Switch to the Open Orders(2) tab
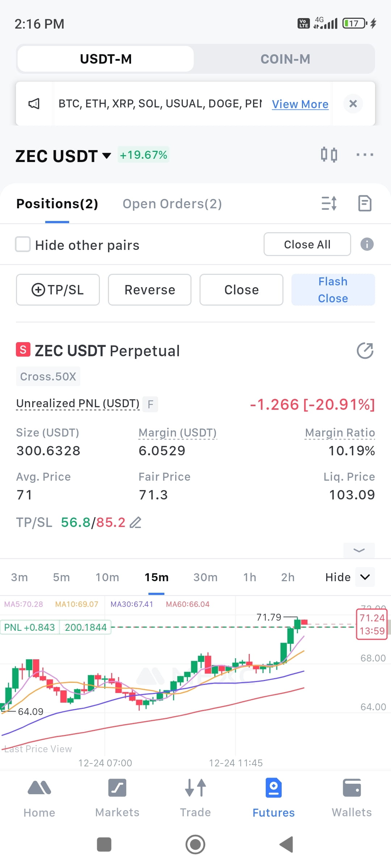 click(172, 204)
